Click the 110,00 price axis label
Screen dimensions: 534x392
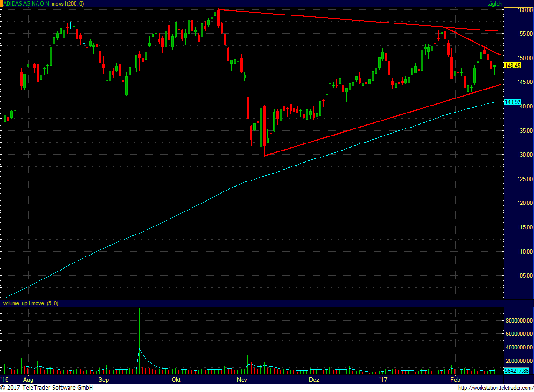point(525,252)
